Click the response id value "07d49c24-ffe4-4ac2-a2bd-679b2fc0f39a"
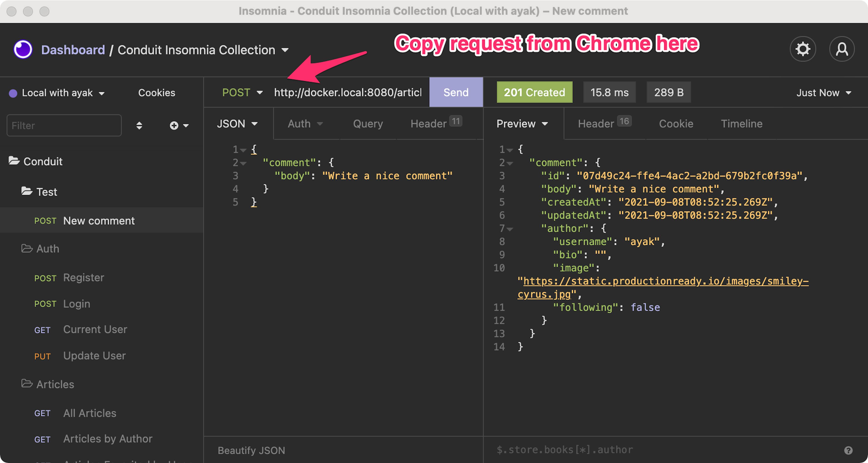Image resolution: width=868 pixels, height=463 pixels. point(690,176)
